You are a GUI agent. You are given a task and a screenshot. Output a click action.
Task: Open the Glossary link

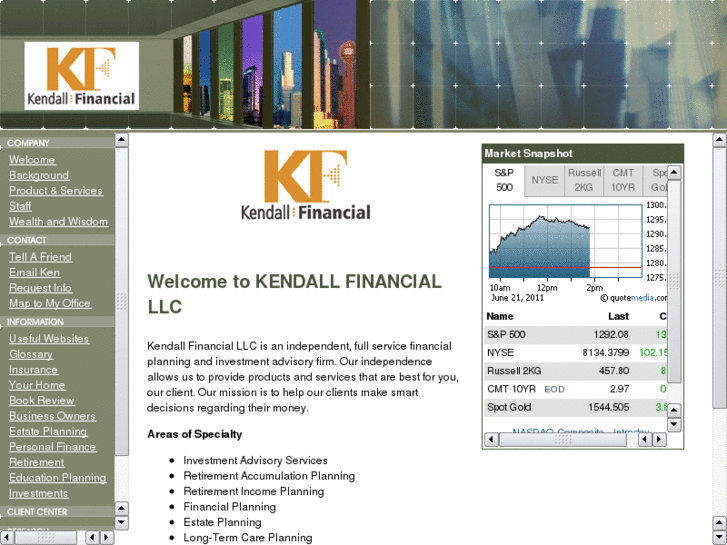[31, 354]
